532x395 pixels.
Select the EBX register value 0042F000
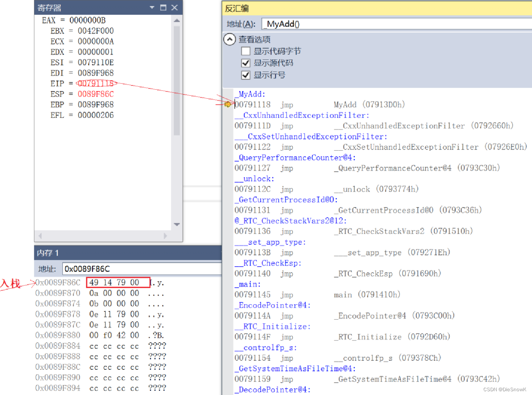click(x=96, y=31)
